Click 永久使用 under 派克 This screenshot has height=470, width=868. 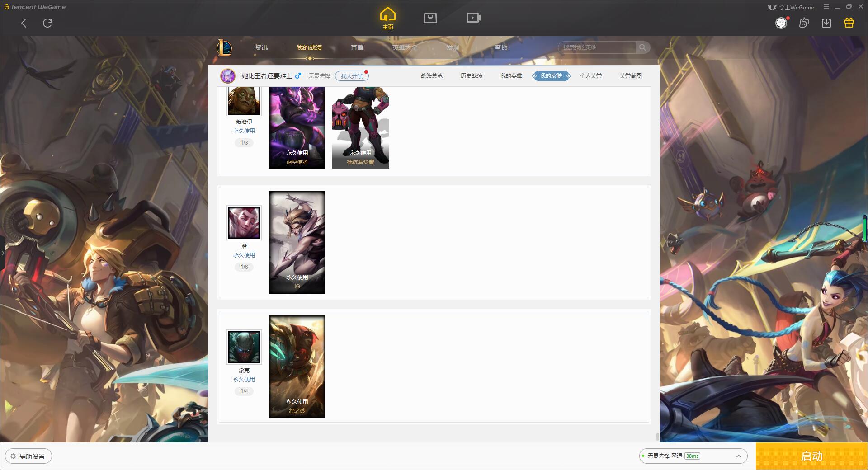pos(244,380)
